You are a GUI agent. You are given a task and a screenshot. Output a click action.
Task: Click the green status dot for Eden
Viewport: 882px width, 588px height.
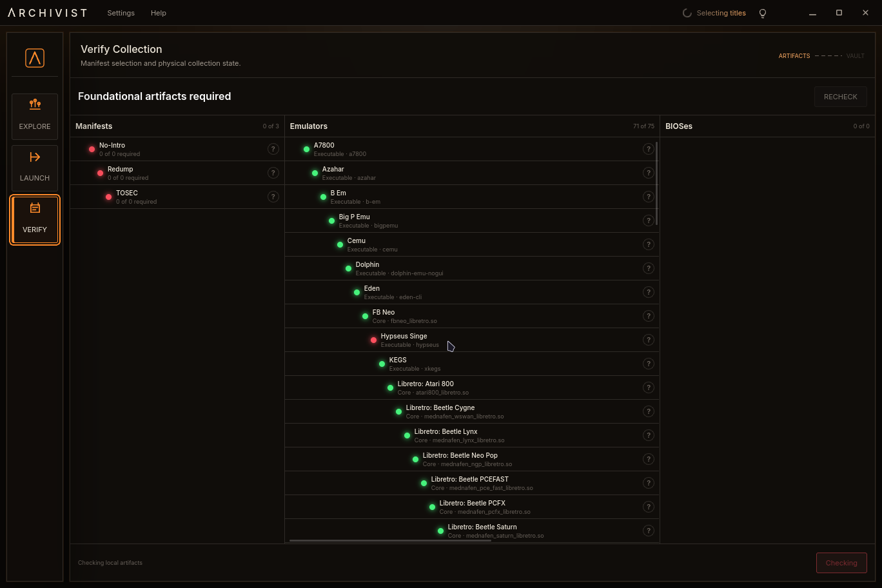point(357,292)
